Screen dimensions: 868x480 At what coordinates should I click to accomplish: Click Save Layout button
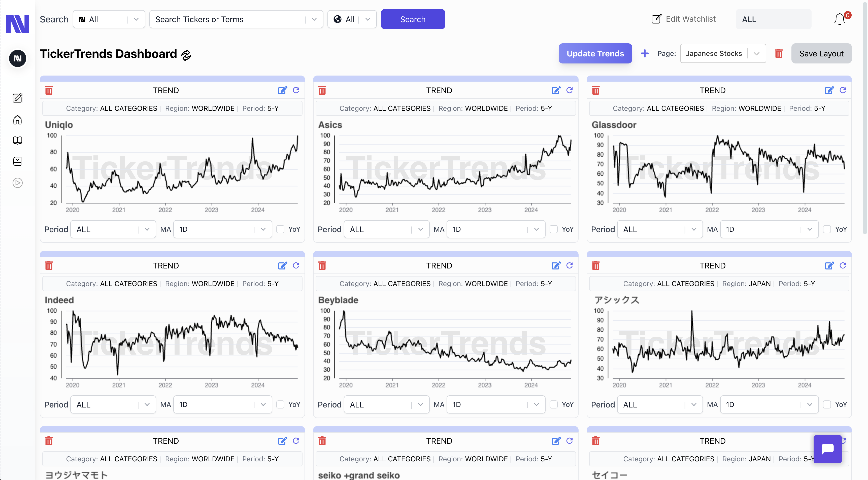(821, 53)
